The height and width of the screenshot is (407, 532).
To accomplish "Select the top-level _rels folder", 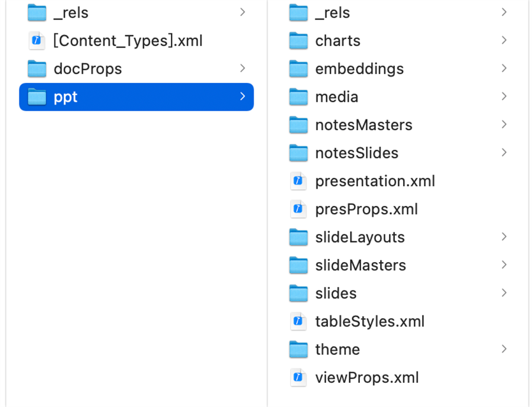I will (x=71, y=12).
